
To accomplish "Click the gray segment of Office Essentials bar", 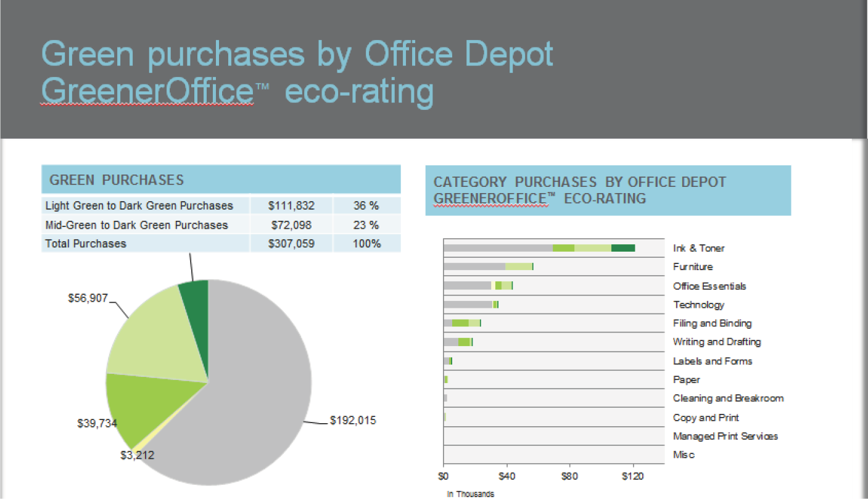I will [467, 286].
